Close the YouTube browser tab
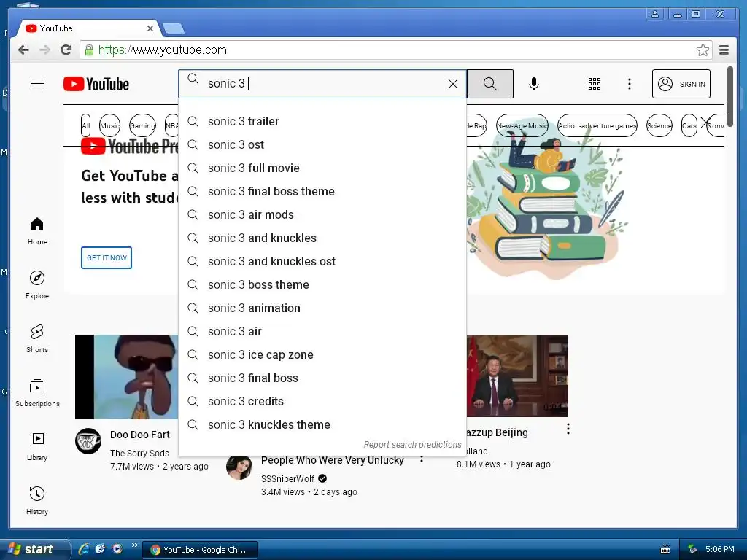The height and width of the screenshot is (560, 747). (x=150, y=28)
